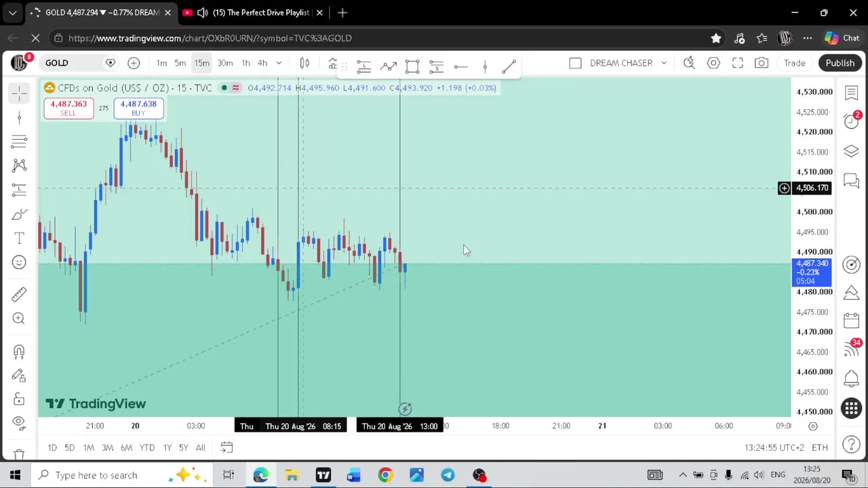Select the zoom in tool
This screenshot has height=488, width=868.
click(19, 318)
